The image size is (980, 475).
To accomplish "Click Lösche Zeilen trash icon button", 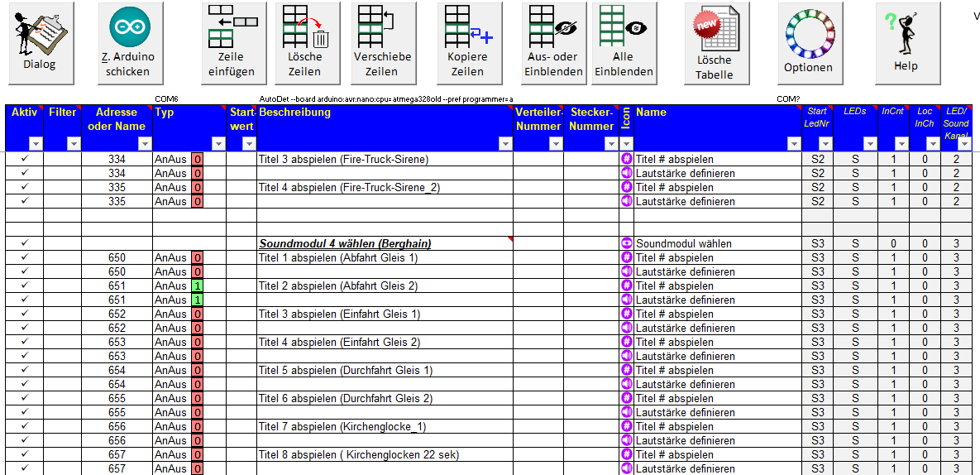I will [x=304, y=43].
